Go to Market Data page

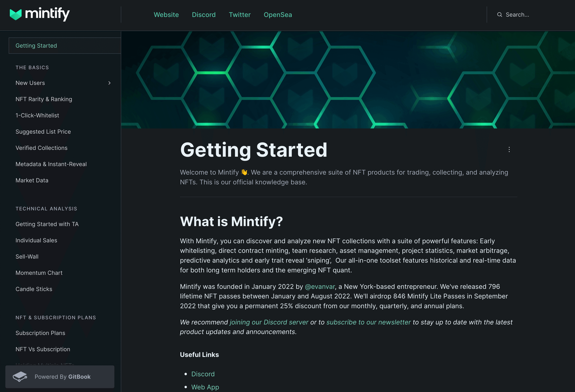(32, 180)
